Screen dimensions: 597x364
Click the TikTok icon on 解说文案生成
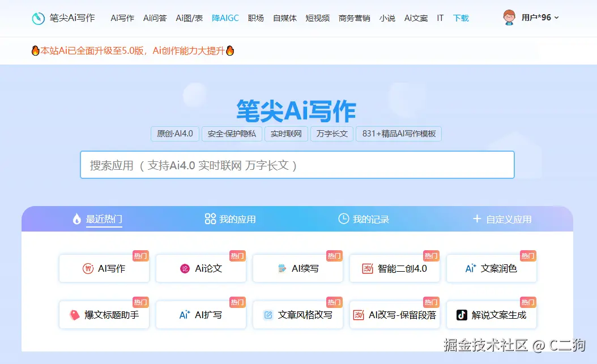coord(462,315)
